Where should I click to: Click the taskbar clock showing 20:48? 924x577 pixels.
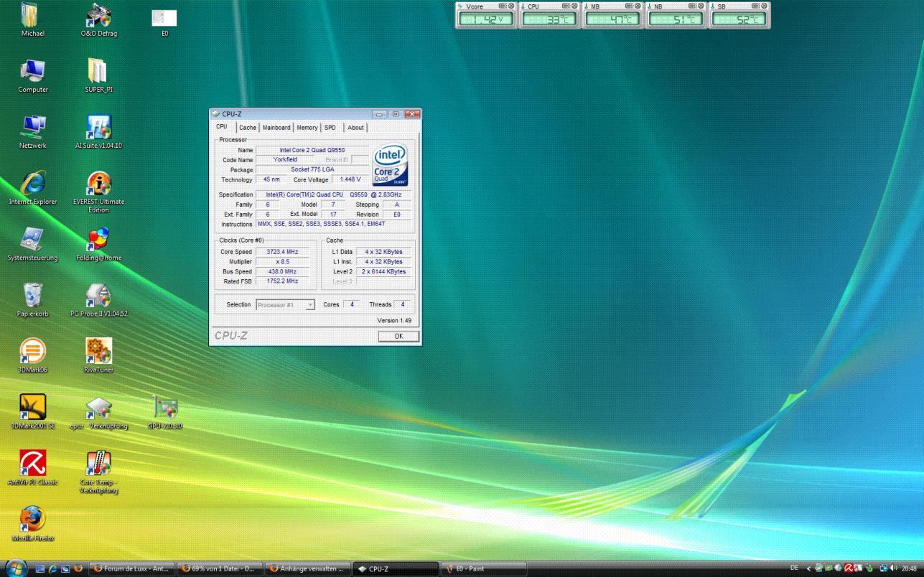[x=910, y=568]
